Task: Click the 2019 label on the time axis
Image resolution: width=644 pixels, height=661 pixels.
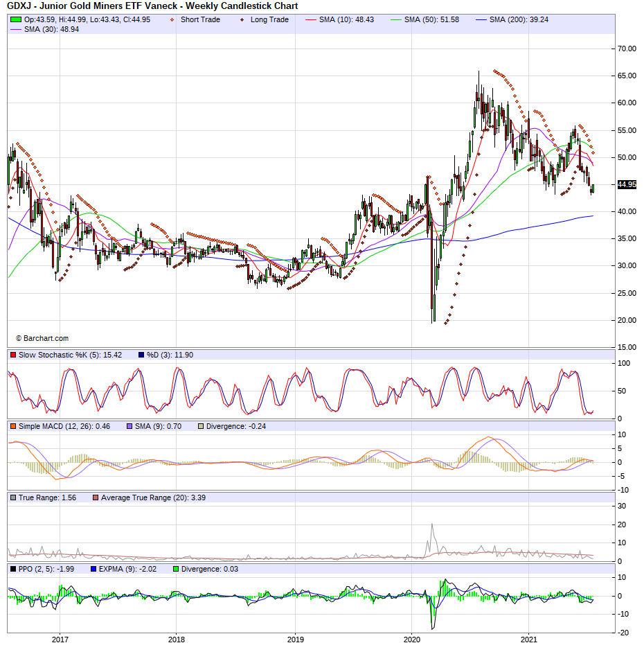Action: (x=295, y=640)
